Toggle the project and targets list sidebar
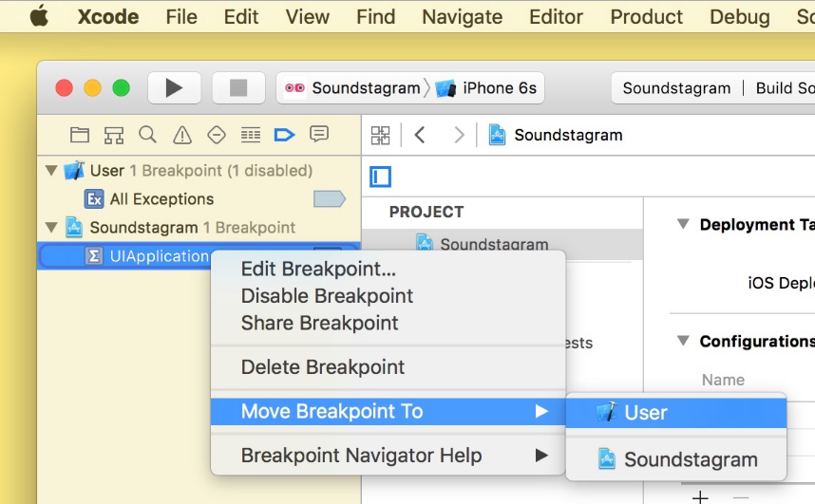This screenshot has width=815, height=504. click(x=381, y=177)
